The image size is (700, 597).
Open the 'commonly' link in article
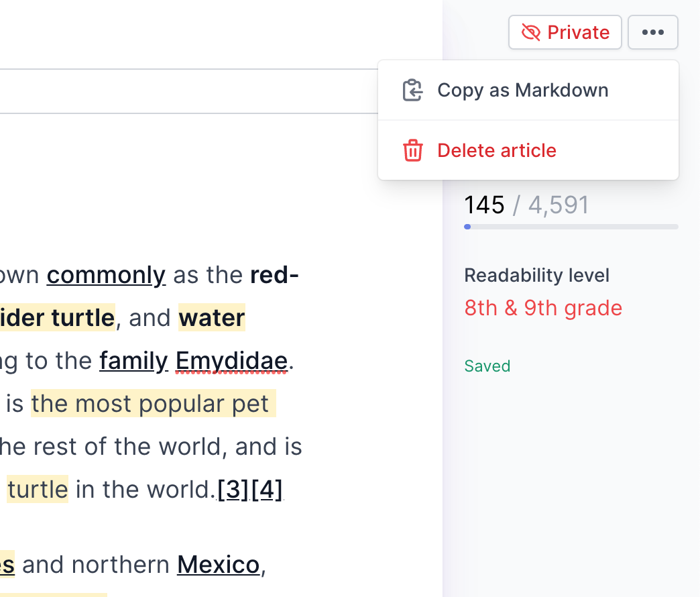pyautogui.click(x=106, y=275)
